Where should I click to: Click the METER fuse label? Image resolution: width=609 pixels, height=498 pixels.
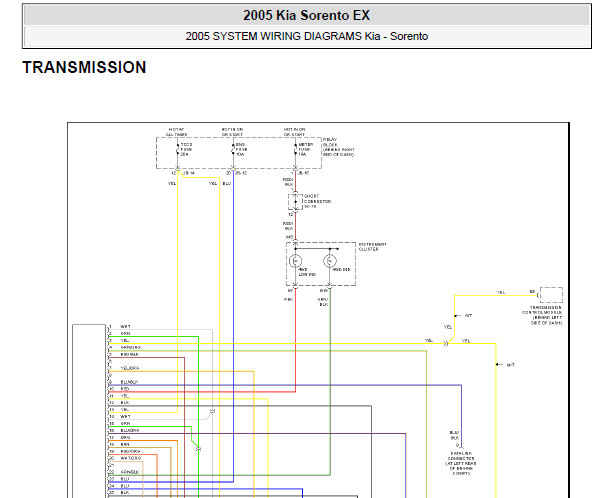(305, 149)
